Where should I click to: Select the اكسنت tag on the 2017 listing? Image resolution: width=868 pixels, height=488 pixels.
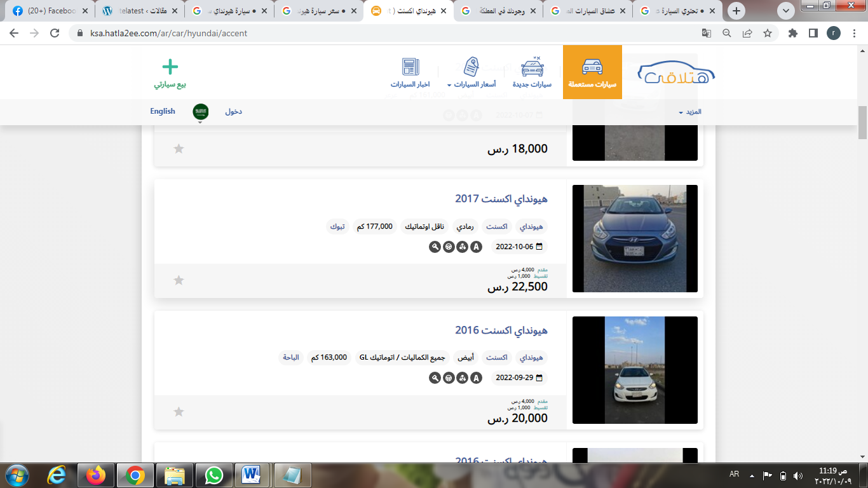pyautogui.click(x=497, y=226)
